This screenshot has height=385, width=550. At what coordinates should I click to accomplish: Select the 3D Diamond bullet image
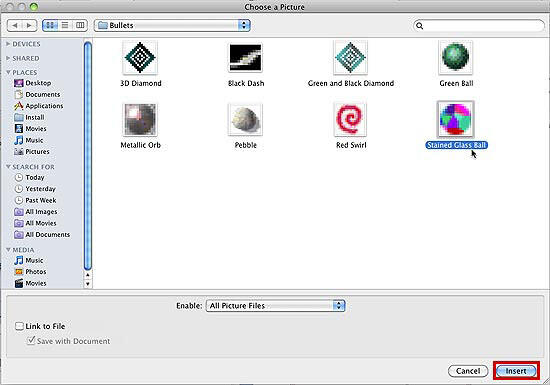140,58
